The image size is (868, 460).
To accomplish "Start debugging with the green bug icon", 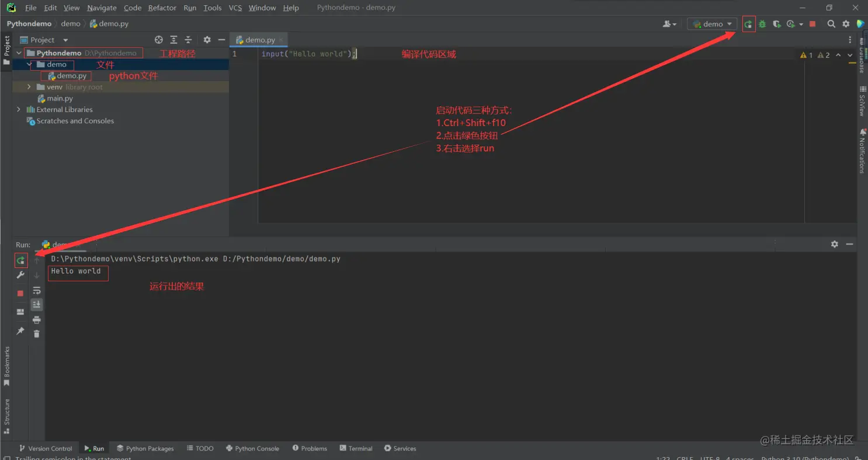I will [x=762, y=24].
